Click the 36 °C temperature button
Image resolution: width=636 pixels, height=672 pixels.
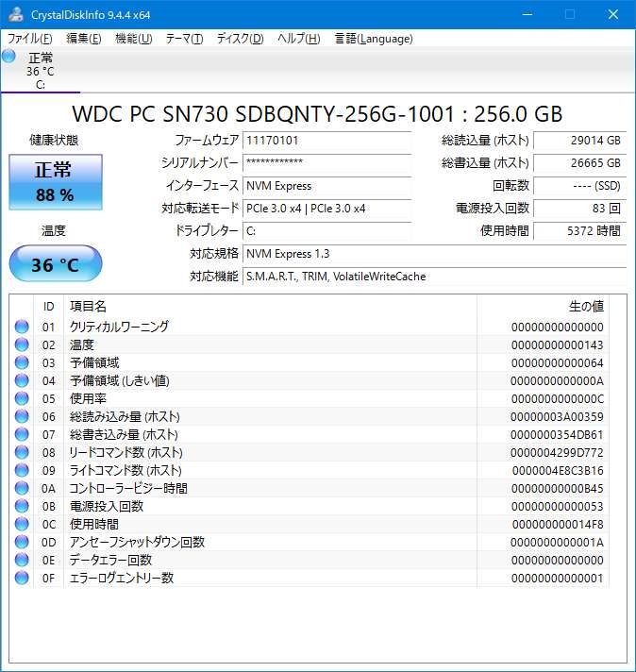[x=56, y=263]
